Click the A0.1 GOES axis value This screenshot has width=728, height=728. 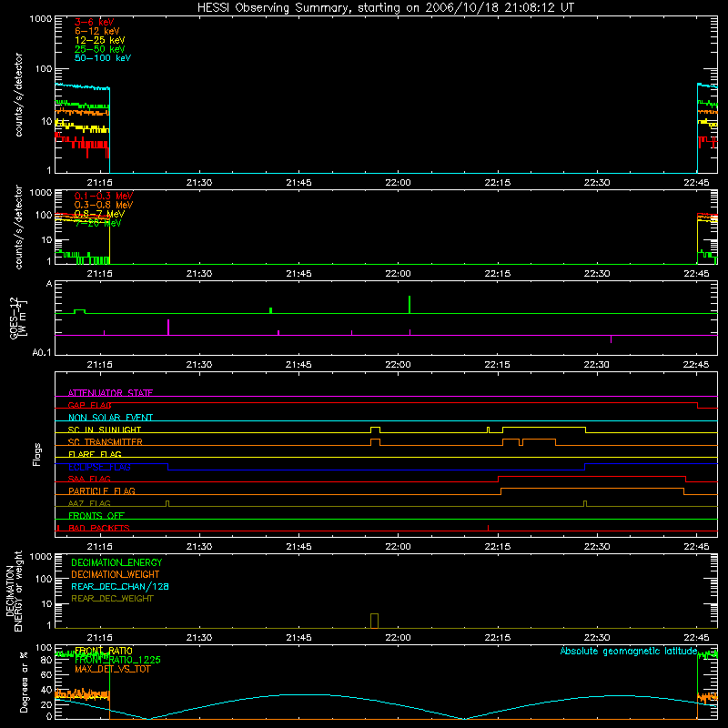coord(42,353)
